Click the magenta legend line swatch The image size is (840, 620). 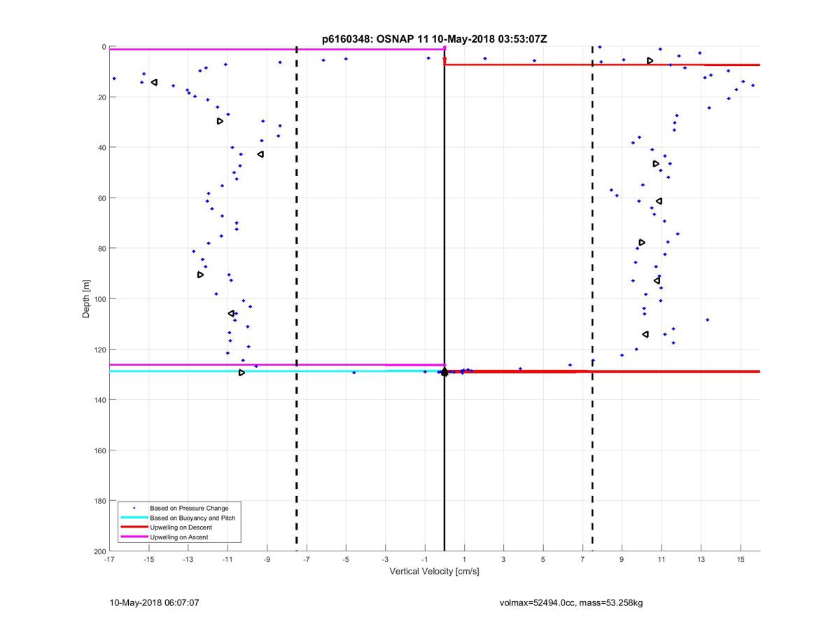pos(134,537)
